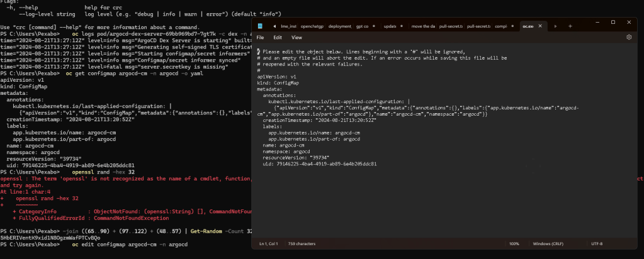This screenshot has width=644, height=259.
Task: Click 'openssl rand -hex 32' prompt command
Action: pos(103,172)
